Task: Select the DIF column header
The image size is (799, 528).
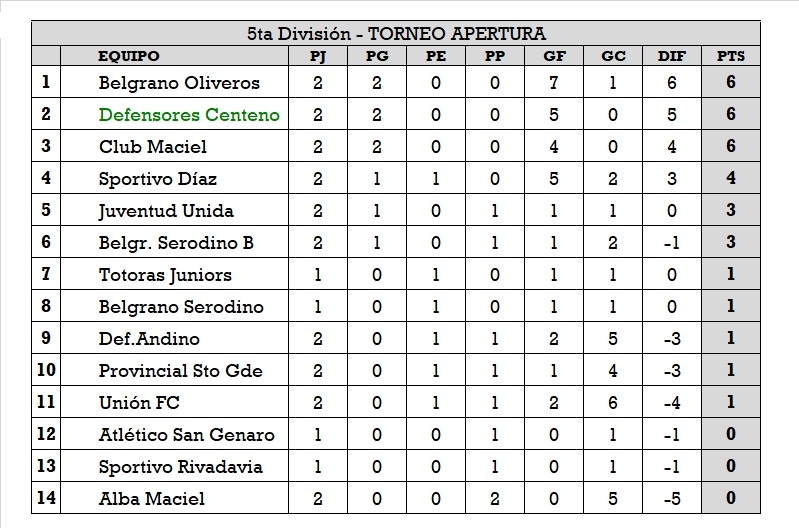Action: point(671,56)
